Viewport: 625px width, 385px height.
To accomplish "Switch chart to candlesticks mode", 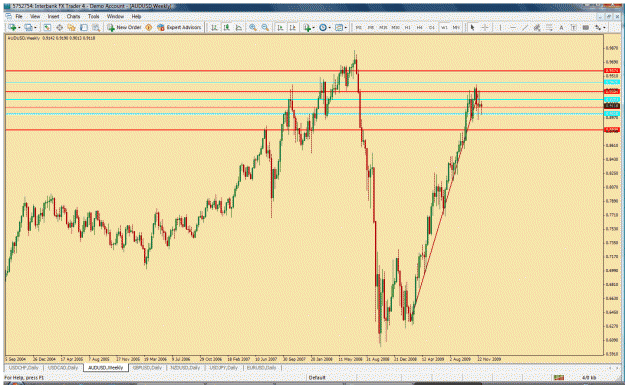I will tap(226, 28).
